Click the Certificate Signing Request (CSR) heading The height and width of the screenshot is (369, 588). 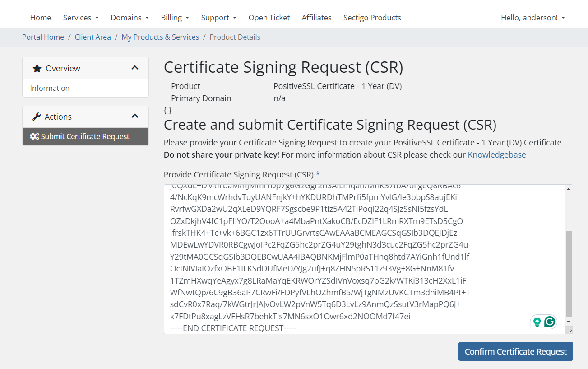click(283, 67)
